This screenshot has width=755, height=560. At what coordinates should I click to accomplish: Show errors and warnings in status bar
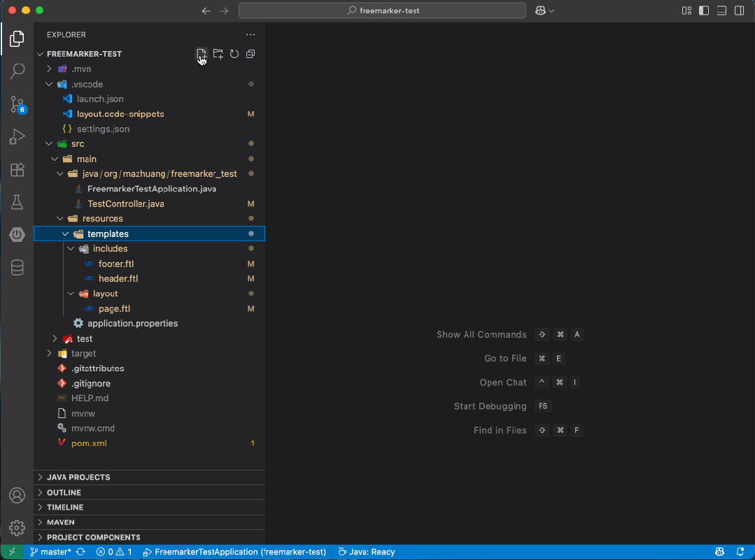coord(113,552)
